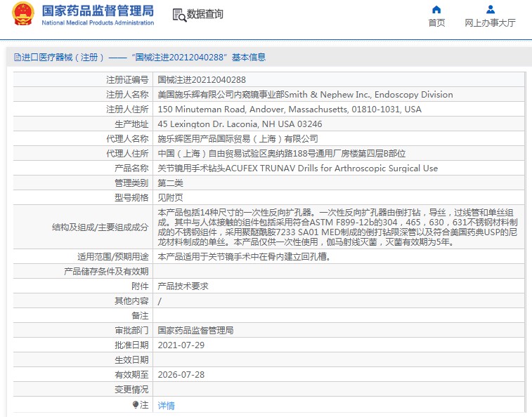Click the 生效日期 label
Screen dimensions: 532x417
[x=131, y=360]
